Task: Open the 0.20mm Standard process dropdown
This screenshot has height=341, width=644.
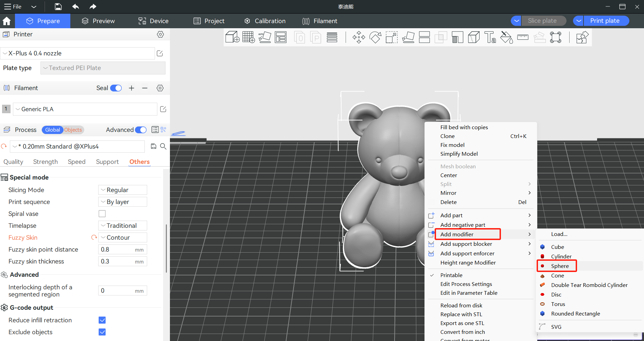Action: [x=77, y=146]
